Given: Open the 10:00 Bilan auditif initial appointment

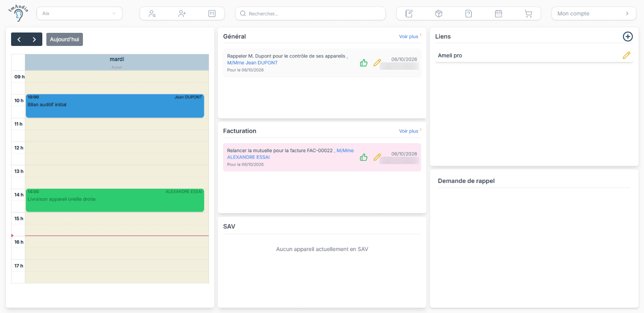Looking at the screenshot, I should click(115, 106).
